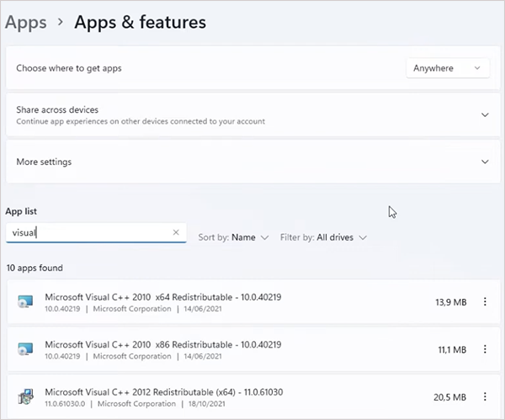Image resolution: width=505 pixels, height=420 pixels.
Task: Open options for Visual C++ 2010 x64 Redistributable
Action: 485,302
